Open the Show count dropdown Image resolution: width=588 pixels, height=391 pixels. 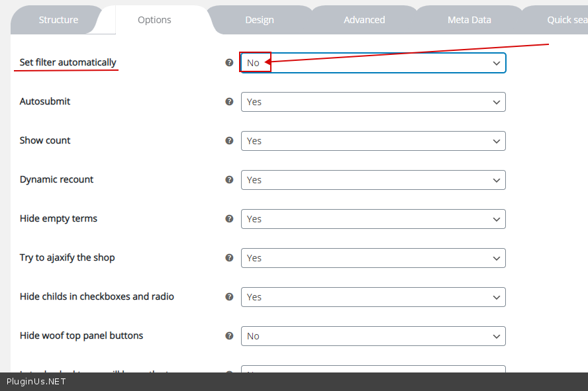373,141
